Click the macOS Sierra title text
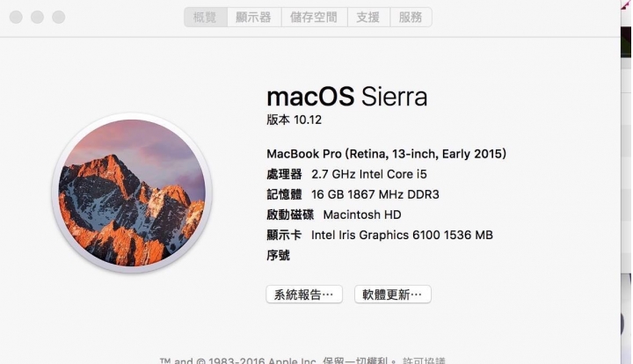 [x=346, y=97]
